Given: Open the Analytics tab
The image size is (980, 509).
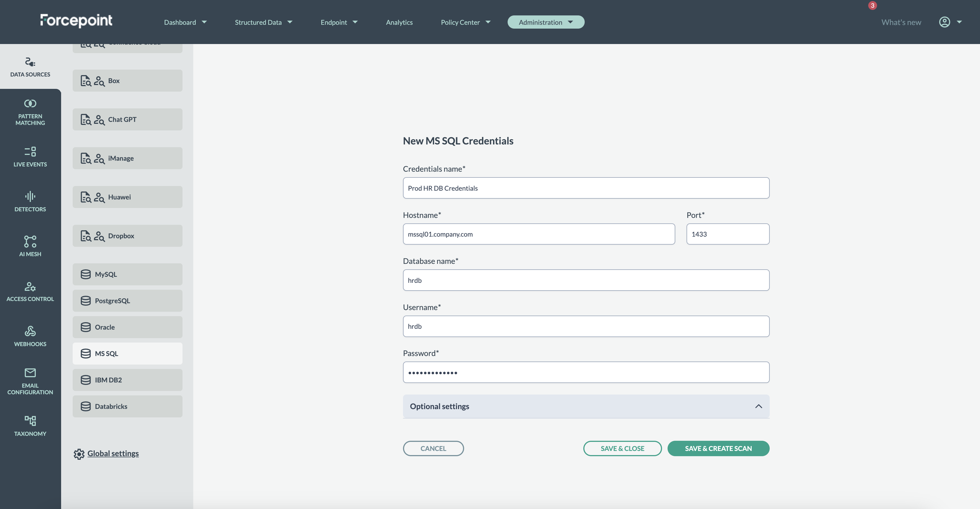Looking at the screenshot, I should pos(399,22).
